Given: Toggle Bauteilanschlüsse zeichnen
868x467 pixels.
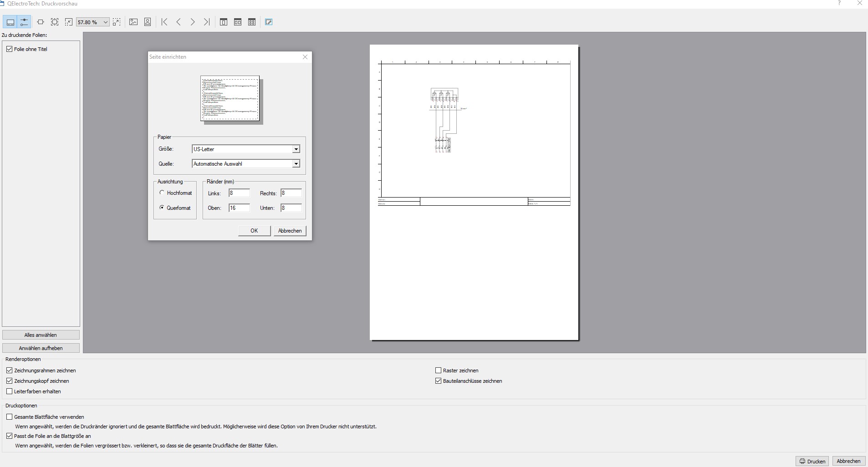Looking at the screenshot, I should [x=439, y=381].
